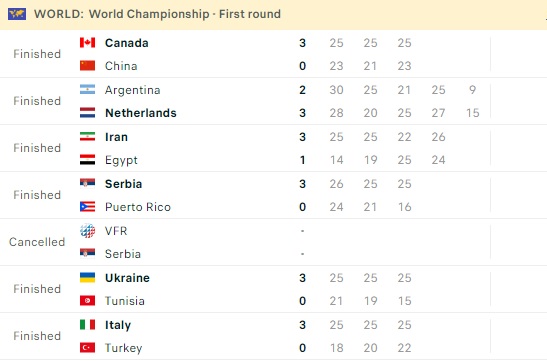Click Serbia's final score of 3
Viewport: 547px width, 361px height.
[x=302, y=184]
